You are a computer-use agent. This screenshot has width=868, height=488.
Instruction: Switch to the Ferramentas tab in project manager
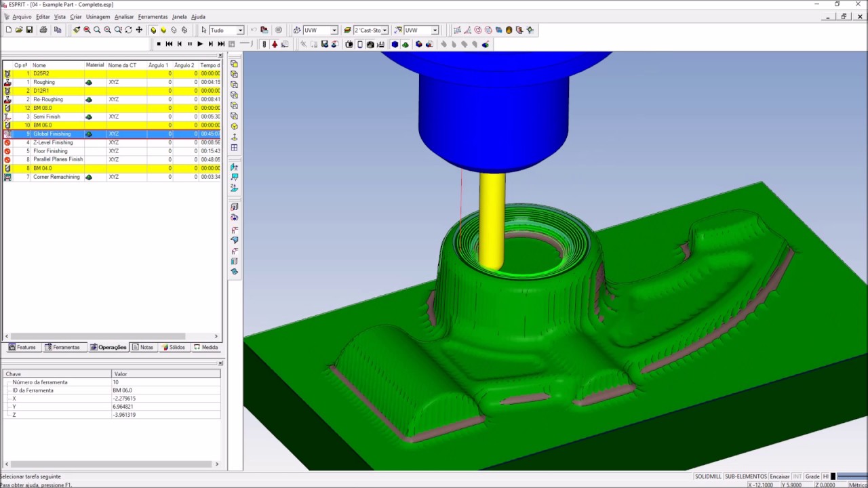click(62, 347)
